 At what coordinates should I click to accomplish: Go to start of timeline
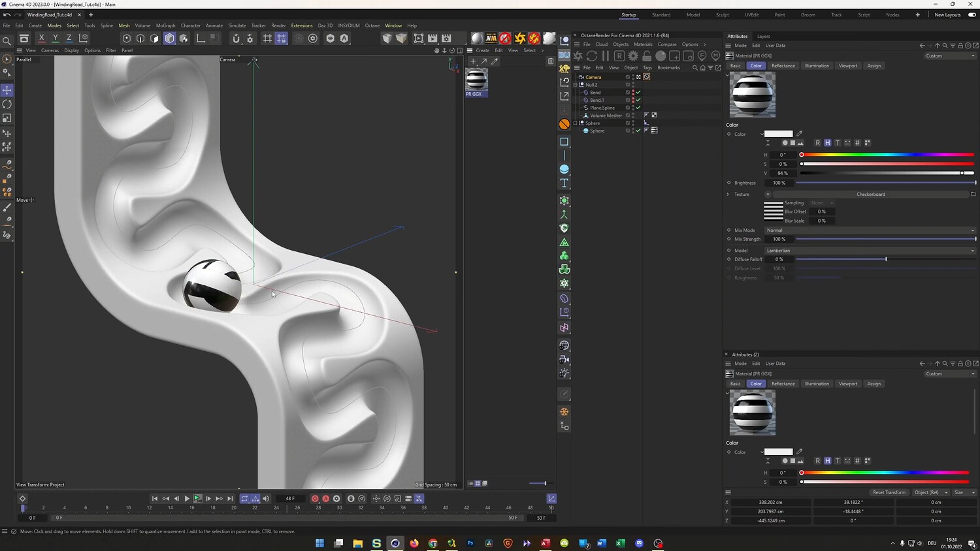155,499
